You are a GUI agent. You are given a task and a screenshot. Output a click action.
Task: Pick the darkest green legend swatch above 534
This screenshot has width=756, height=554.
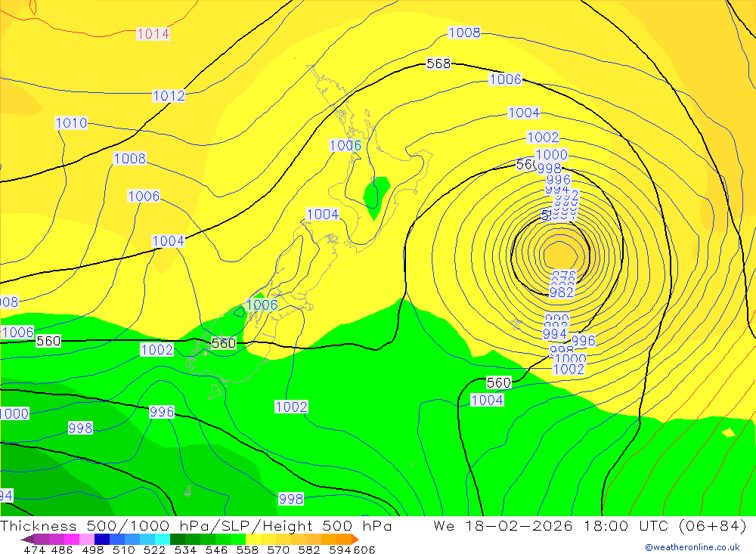pos(178,539)
